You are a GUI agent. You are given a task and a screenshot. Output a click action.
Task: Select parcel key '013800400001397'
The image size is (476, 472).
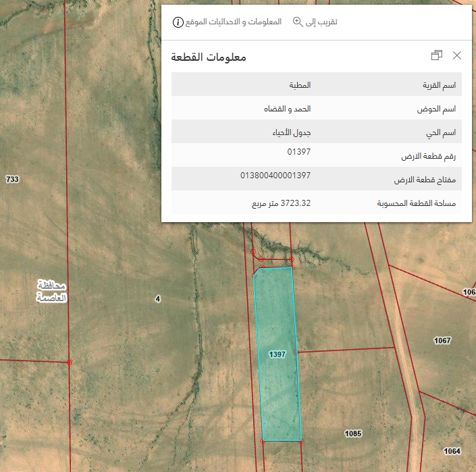(x=275, y=176)
